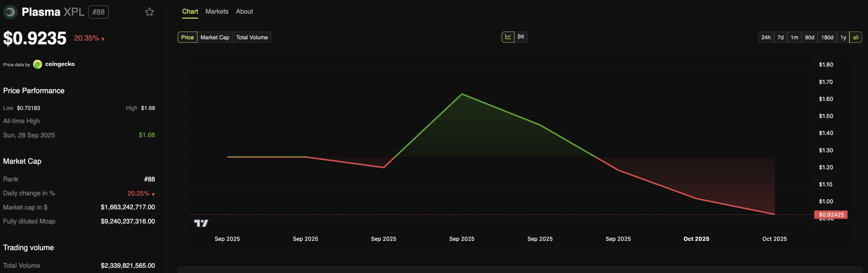Image resolution: width=868 pixels, height=273 pixels.
Task: Set chart range to 90d
Action: 809,37
